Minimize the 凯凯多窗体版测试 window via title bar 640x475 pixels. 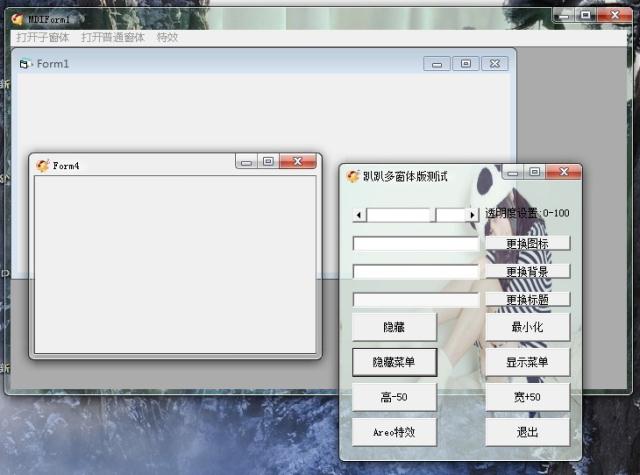tap(513, 173)
